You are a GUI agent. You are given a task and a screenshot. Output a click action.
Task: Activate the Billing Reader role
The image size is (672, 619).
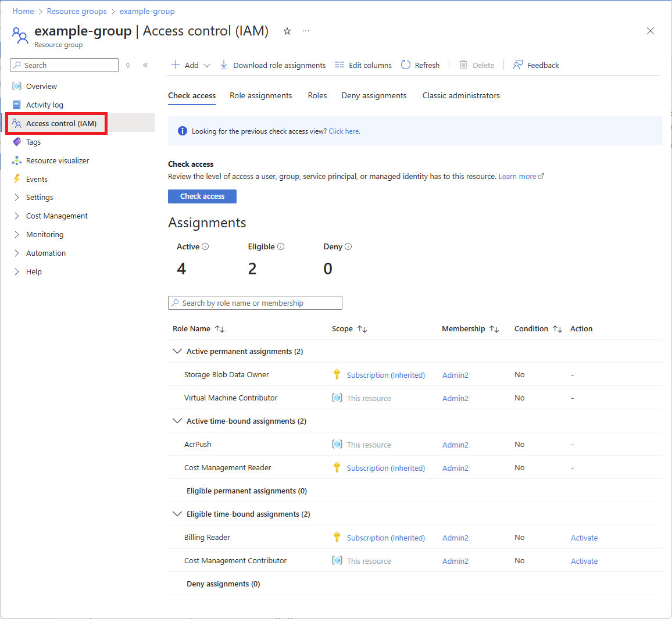click(584, 538)
